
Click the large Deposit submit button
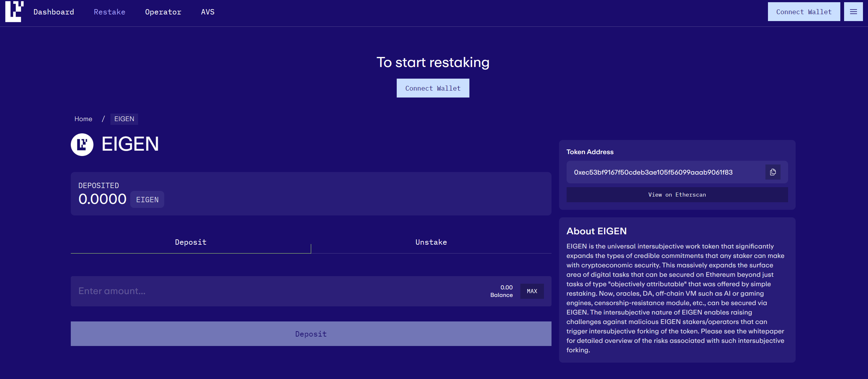pos(311,334)
